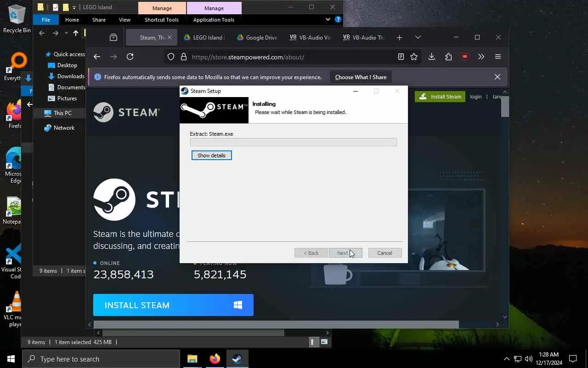Open VLC media player desktop icon
The height and width of the screenshot is (368, 588).
pos(15,308)
